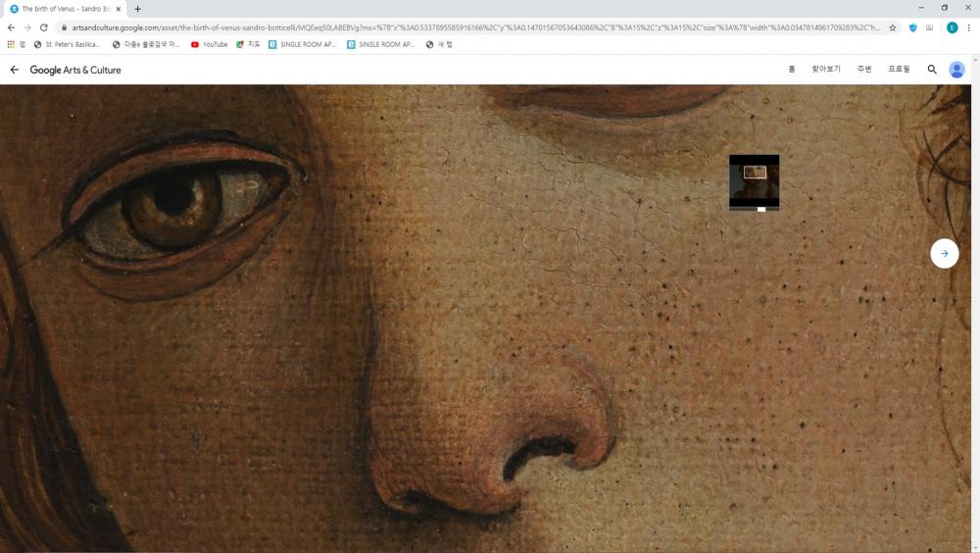Restore down the Chrome window
Image resolution: width=980 pixels, height=553 pixels.
coord(945,8)
